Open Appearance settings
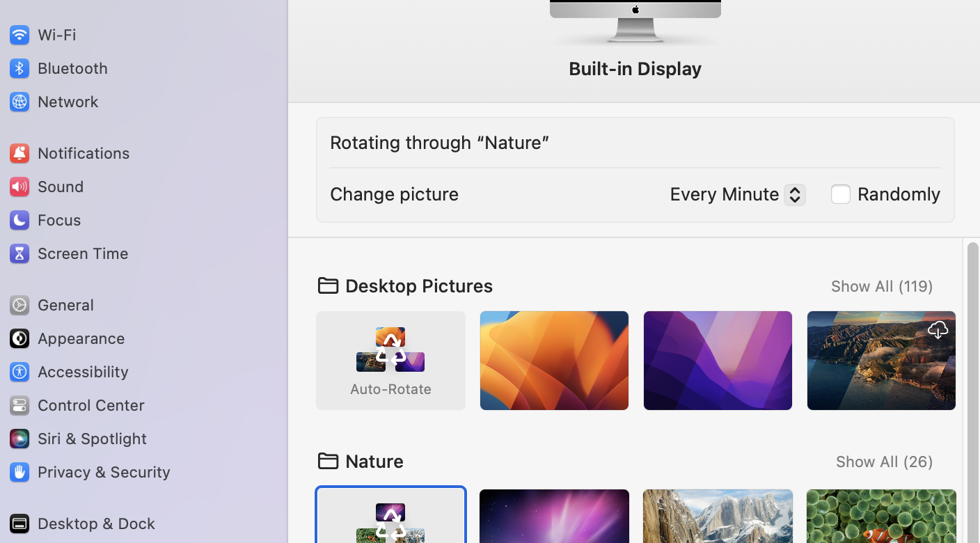This screenshot has height=543, width=980. click(67, 338)
